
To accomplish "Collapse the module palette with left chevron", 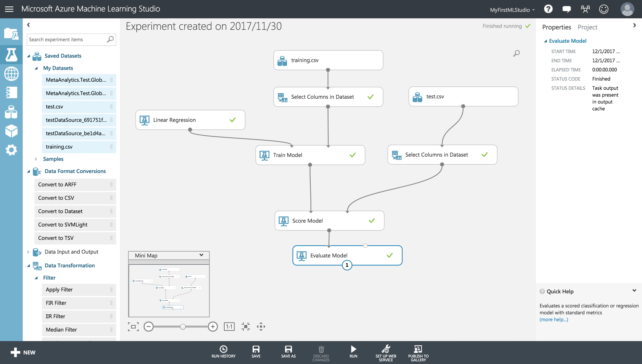I will 28,25.
